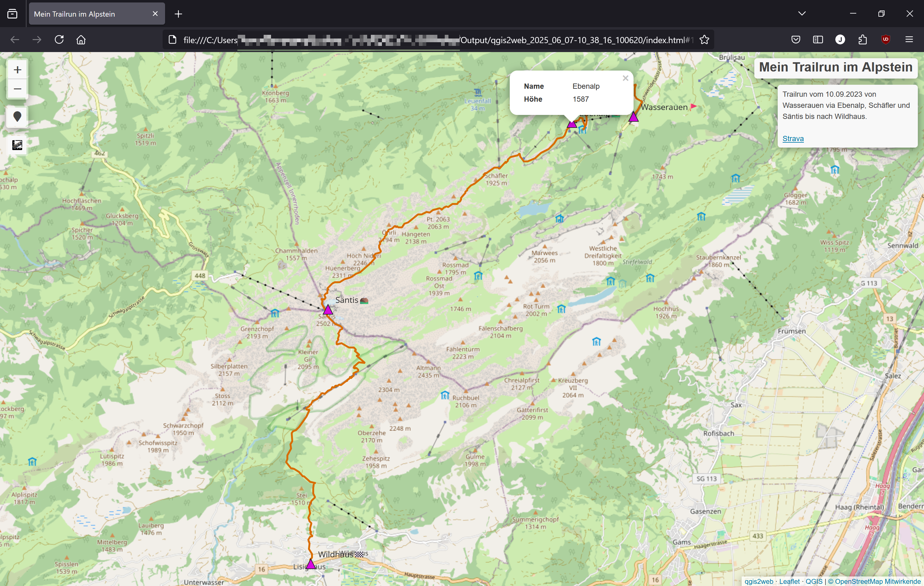Toggle geolocation tracking with the pin control
Image resolution: width=924 pixels, height=586 pixels.
pyautogui.click(x=17, y=117)
